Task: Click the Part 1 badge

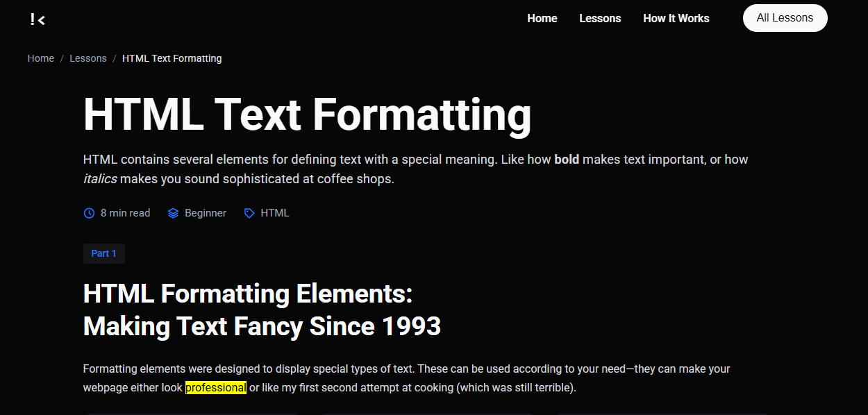Action: click(x=104, y=253)
